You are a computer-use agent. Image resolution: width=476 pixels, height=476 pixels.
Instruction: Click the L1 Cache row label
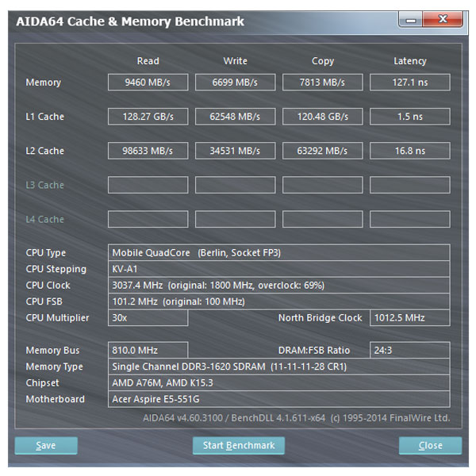coord(44,117)
